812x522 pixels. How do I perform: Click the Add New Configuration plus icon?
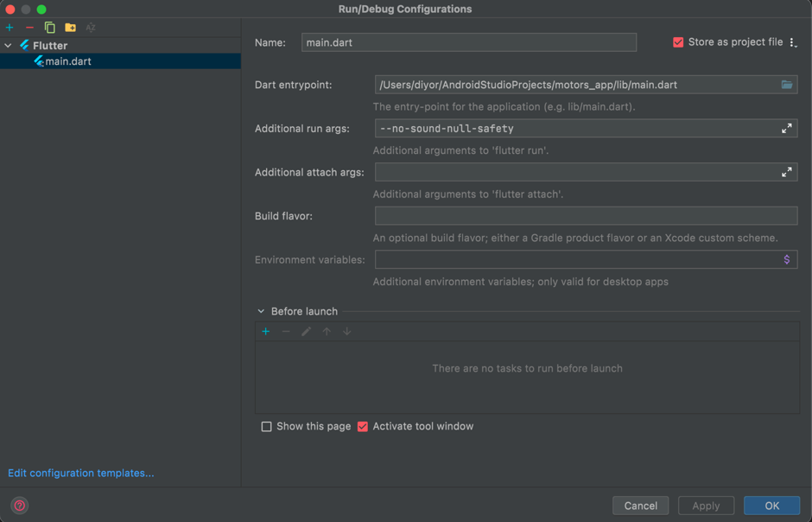click(10, 28)
